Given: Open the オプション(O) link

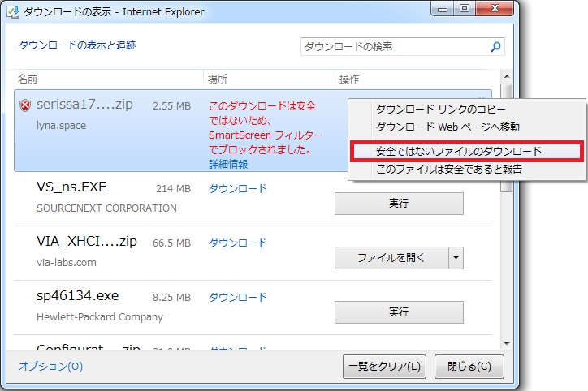Looking at the screenshot, I should click(x=51, y=366).
